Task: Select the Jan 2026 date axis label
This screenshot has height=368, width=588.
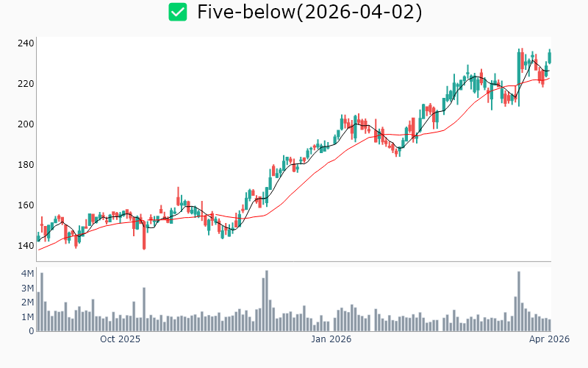Action: [331, 339]
